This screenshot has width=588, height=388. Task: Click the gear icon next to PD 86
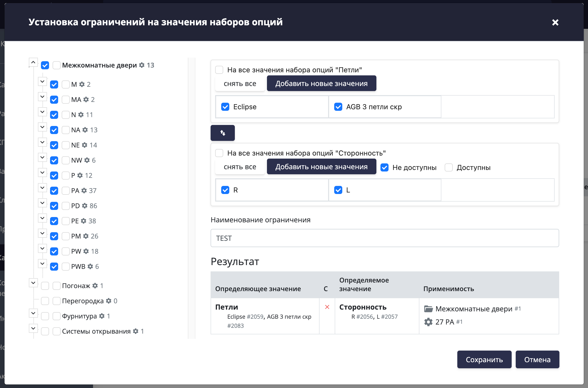click(85, 206)
